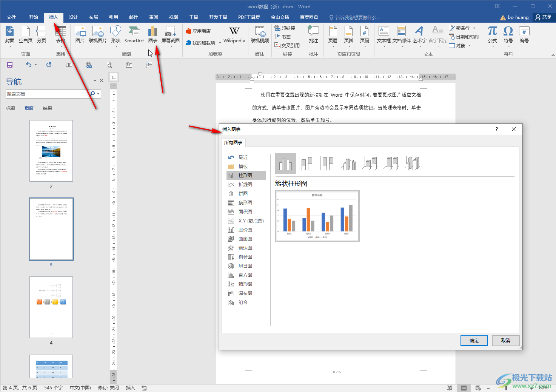Image resolution: width=556 pixels, height=392 pixels.
Task: Select page 4 thumbnail in navigation
Action: pos(51,307)
